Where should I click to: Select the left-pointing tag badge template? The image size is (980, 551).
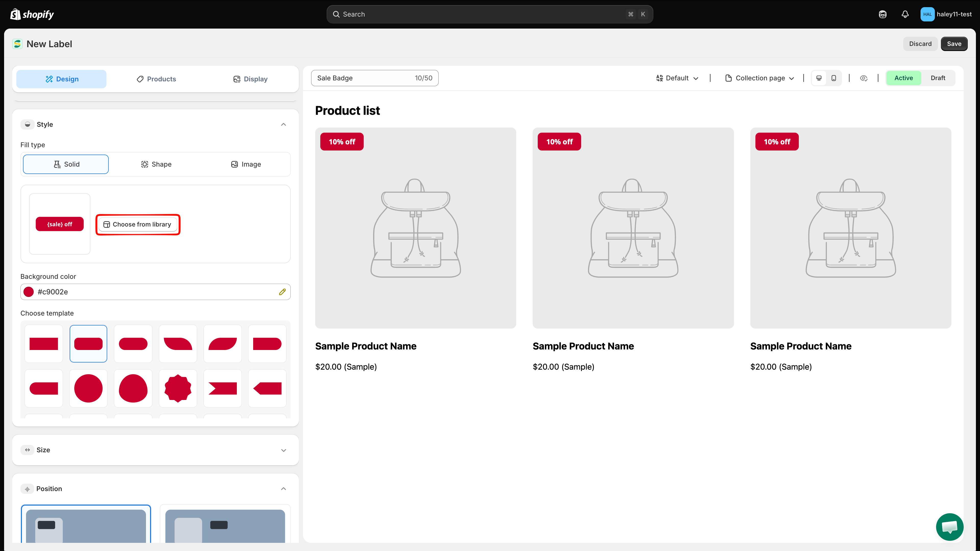(267, 388)
